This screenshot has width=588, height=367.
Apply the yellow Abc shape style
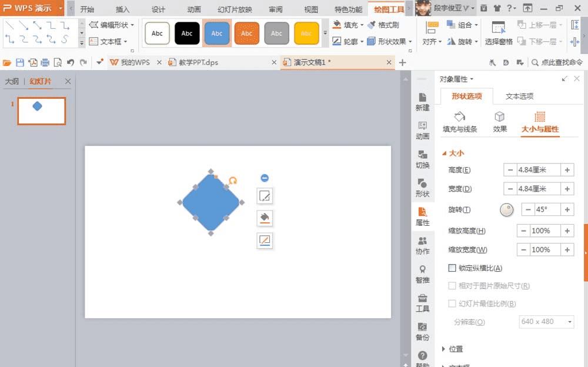click(x=306, y=33)
